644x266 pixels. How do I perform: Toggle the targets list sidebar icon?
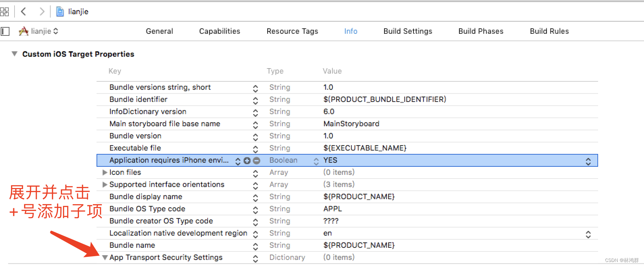5,31
